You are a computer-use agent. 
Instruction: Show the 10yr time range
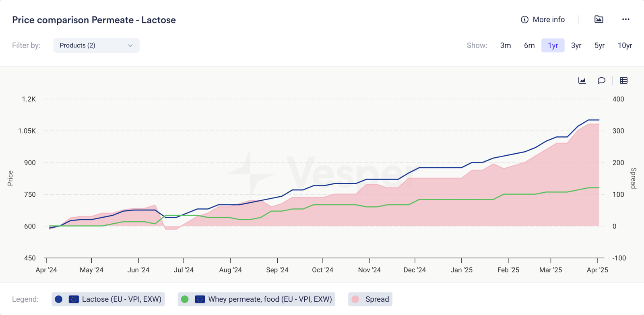click(625, 45)
